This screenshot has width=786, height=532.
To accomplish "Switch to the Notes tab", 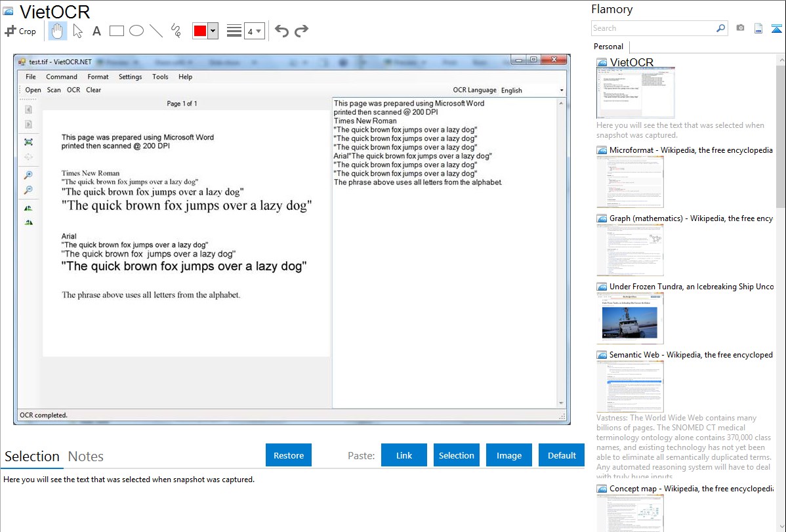I will pos(86,457).
